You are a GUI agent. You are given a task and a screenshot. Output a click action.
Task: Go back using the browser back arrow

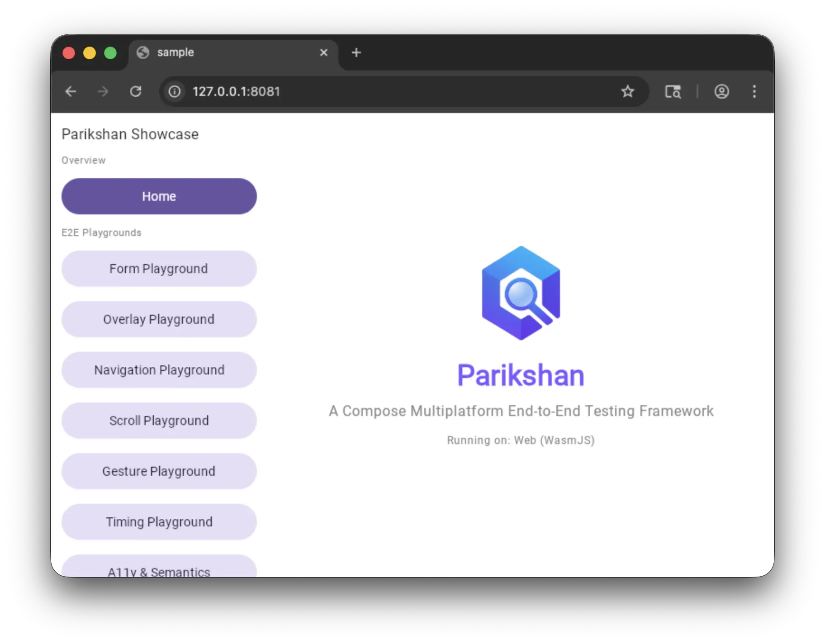click(x=71, y=92)
